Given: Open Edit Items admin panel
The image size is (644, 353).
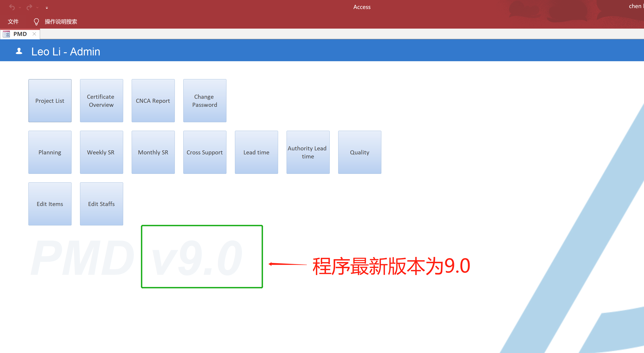Looking at the screenshot, I should click(50, 204).
